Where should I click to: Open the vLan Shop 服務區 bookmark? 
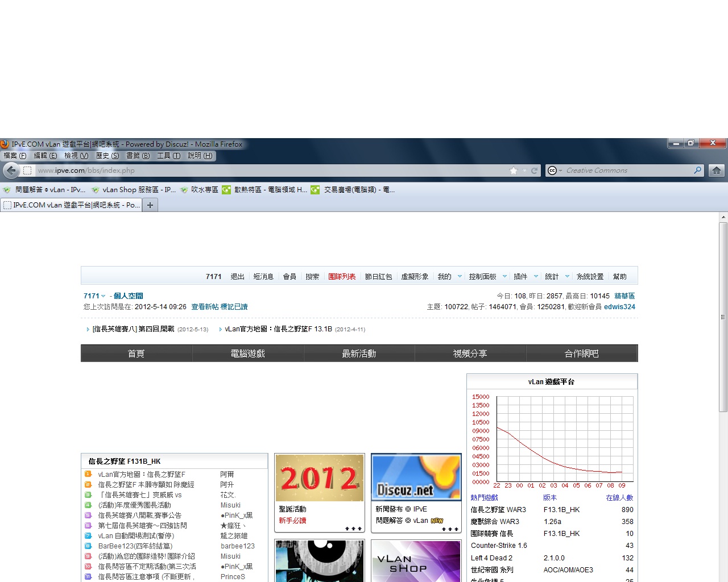point(133,190)
